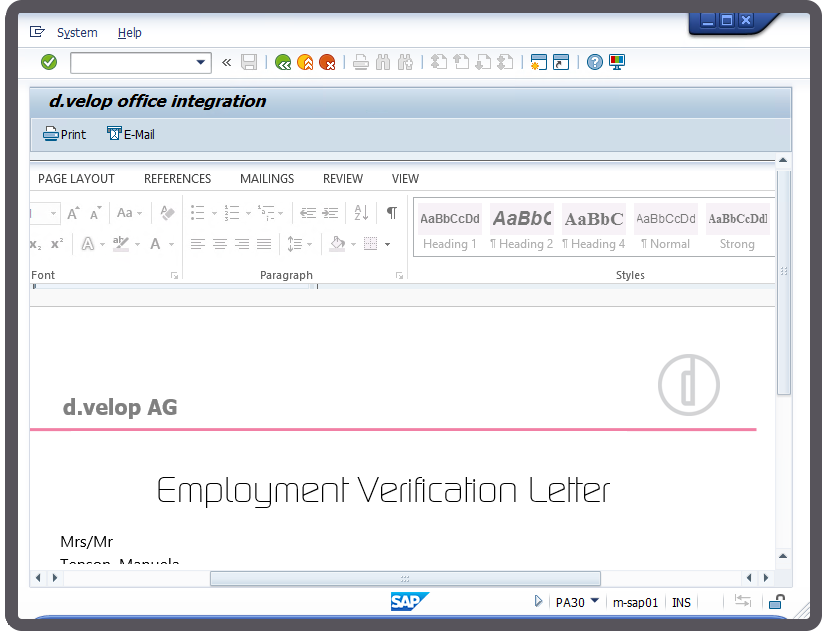Open the System menu
The height and width of the screenshot is (633, 826).
click(x=77, y=33)
